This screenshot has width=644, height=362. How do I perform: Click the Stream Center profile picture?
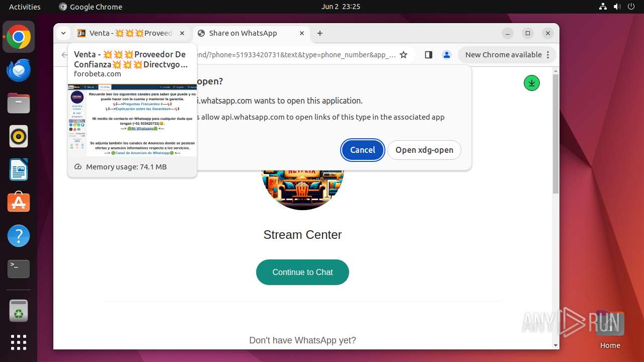pos(302,190)
